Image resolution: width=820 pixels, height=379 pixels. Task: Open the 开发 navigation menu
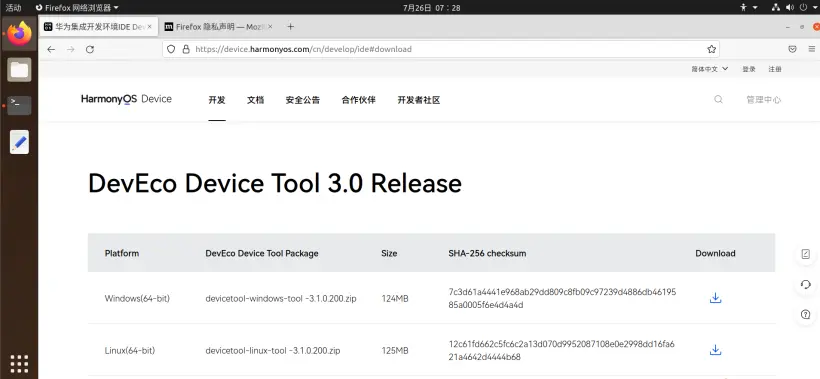point(217,100)
